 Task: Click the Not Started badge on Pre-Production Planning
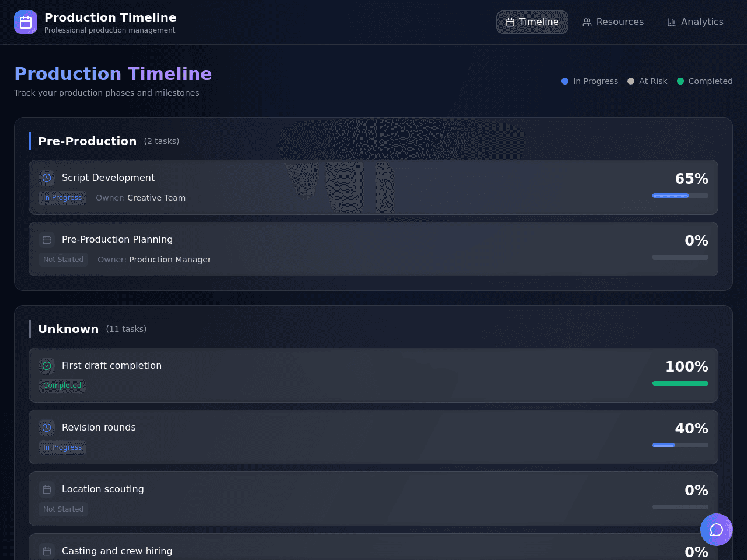coord(63,260)
